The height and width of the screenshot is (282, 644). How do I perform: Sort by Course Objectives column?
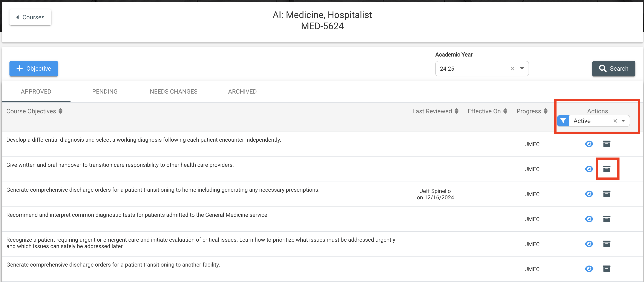pyautogui.click(x=34, y=111)
